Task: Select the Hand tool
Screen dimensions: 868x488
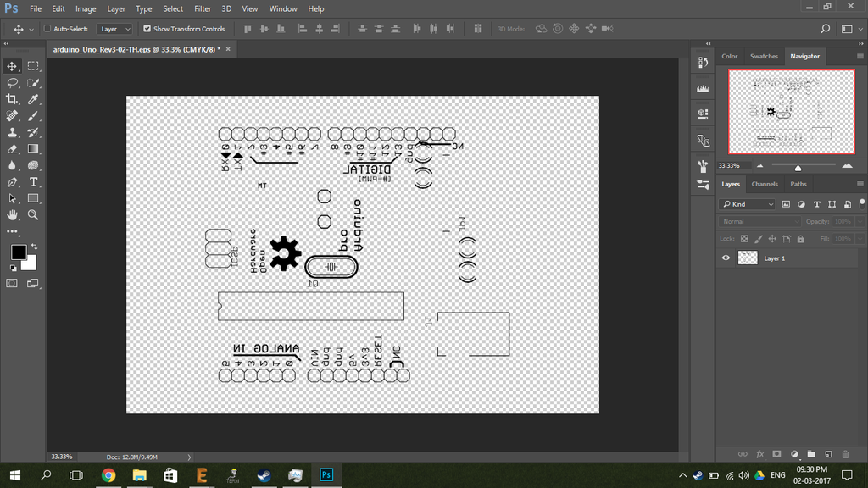Action: pos(12,214)
